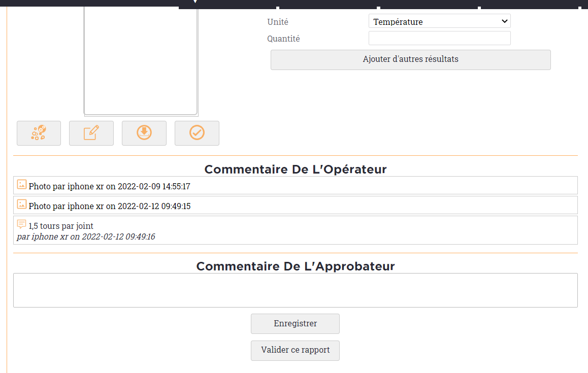Open photo entry from 2022-02-12 09:49:15

(x=296, y=205)
